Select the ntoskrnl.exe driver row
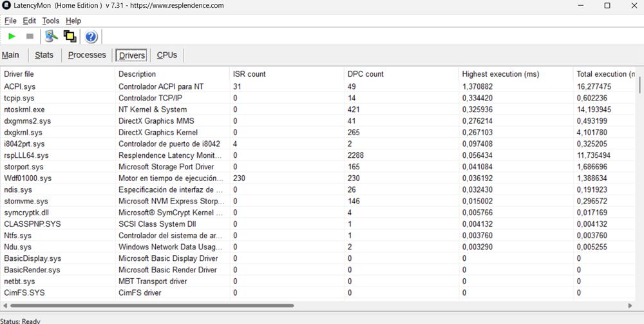 click(x=318, y=110)
